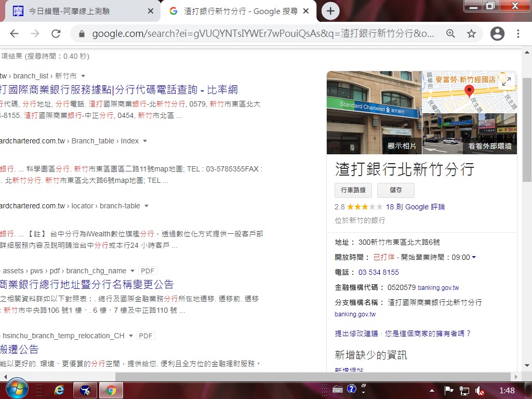Open dropdown arrow next to branch_list › 新竹市
The width and height of the screenshot is (532, 399).
click(83, 76)
